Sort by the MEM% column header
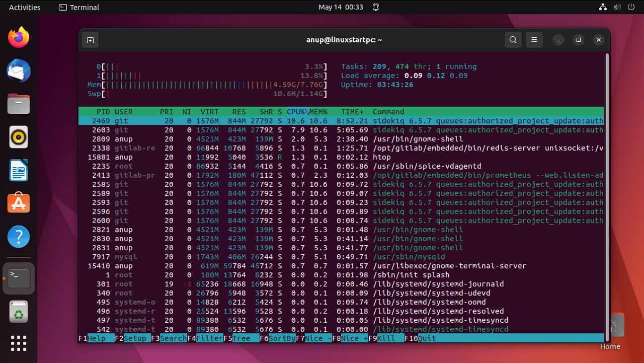This screenshot has width=644, height=363. [318, 112]
